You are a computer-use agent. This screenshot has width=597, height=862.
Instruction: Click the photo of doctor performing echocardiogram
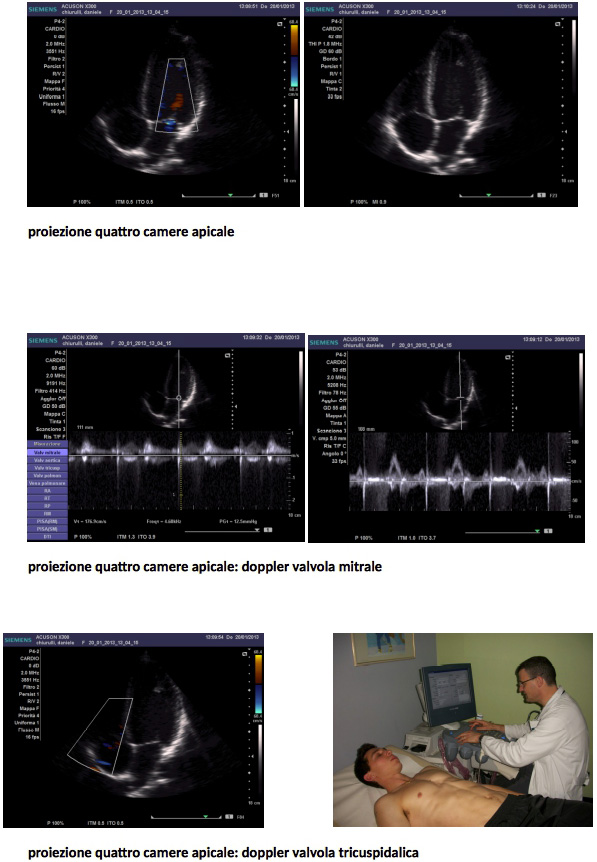pos(463,730)
